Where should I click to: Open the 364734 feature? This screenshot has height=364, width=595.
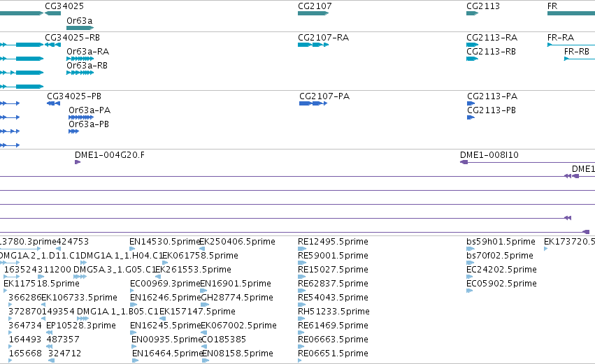tap(25, 326)
